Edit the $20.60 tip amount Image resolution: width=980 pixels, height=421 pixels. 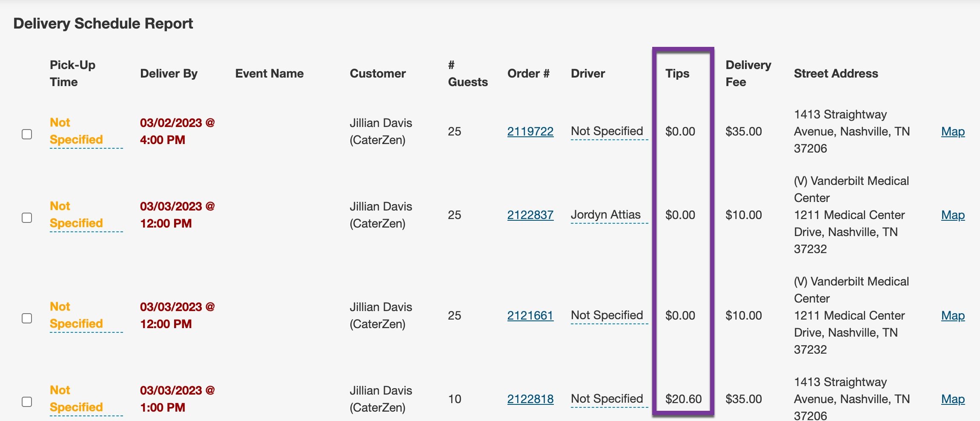click(683, 399)
